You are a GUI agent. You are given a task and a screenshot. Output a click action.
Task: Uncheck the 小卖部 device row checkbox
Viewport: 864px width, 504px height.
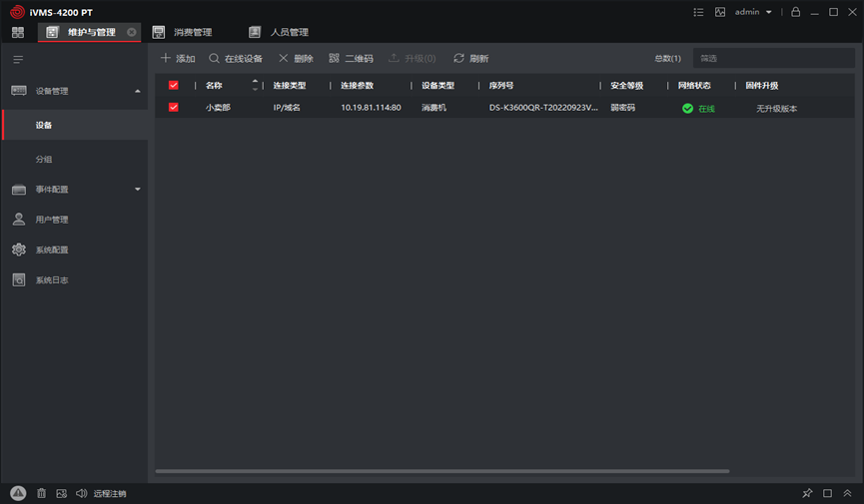pos(174,108)
